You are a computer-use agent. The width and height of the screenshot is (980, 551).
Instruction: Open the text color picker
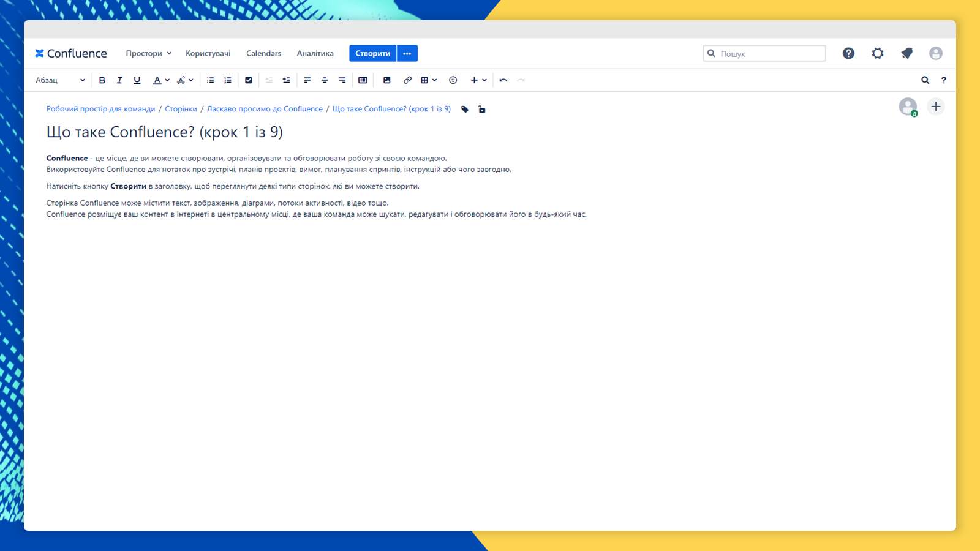coord(157,80)
